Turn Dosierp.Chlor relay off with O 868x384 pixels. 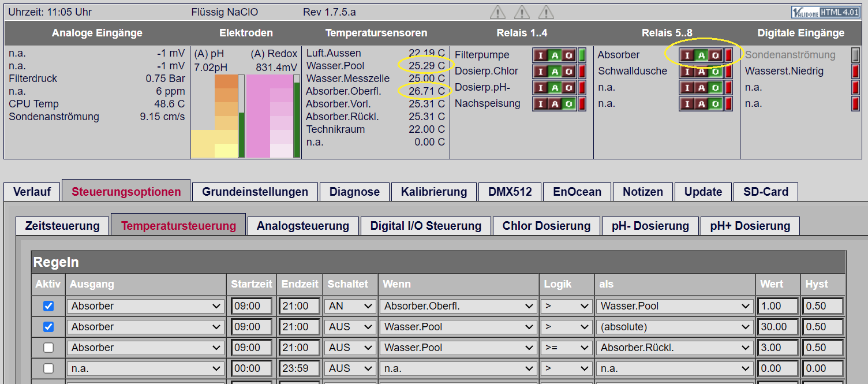[568, 71]
